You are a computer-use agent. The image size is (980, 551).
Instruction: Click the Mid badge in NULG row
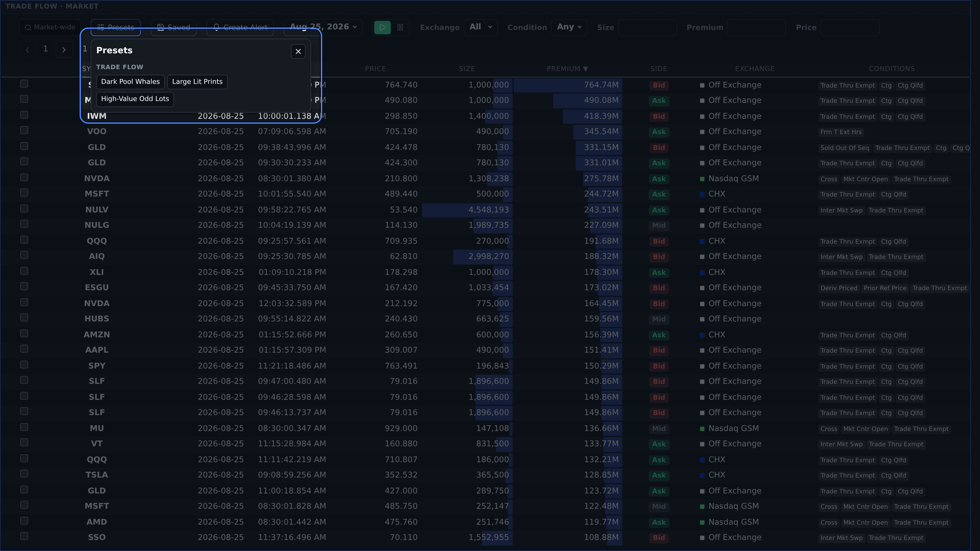tap(658, 226)
